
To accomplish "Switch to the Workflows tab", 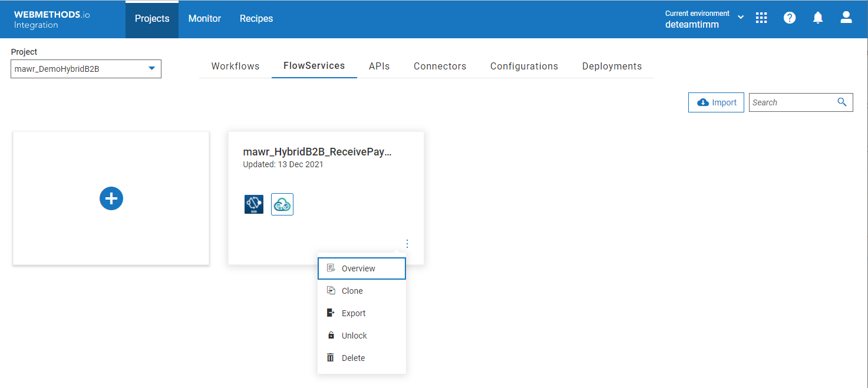I will coord(235,66).
